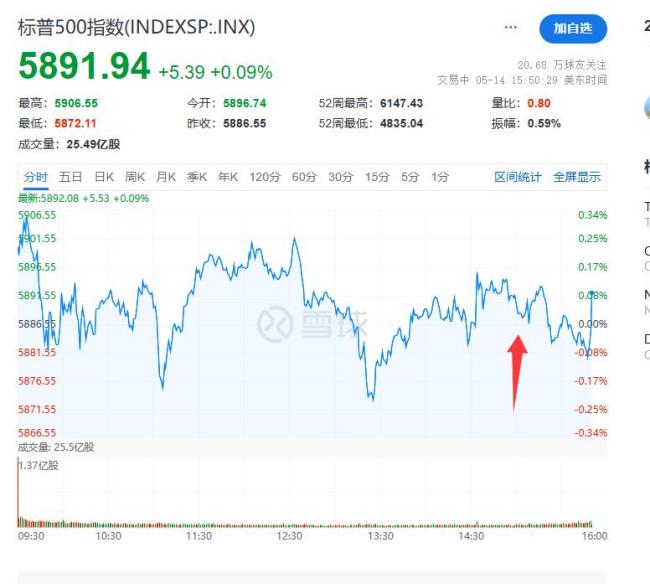Switch to the 五日 five-day tab
This screenshot has height=584, width=650.
coord(70,177)
